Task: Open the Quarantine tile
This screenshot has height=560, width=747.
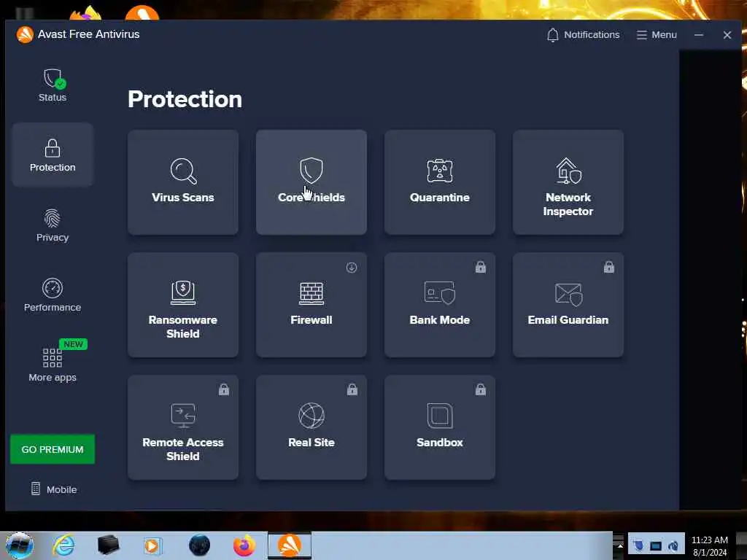Action: click(x=440, y=182)
